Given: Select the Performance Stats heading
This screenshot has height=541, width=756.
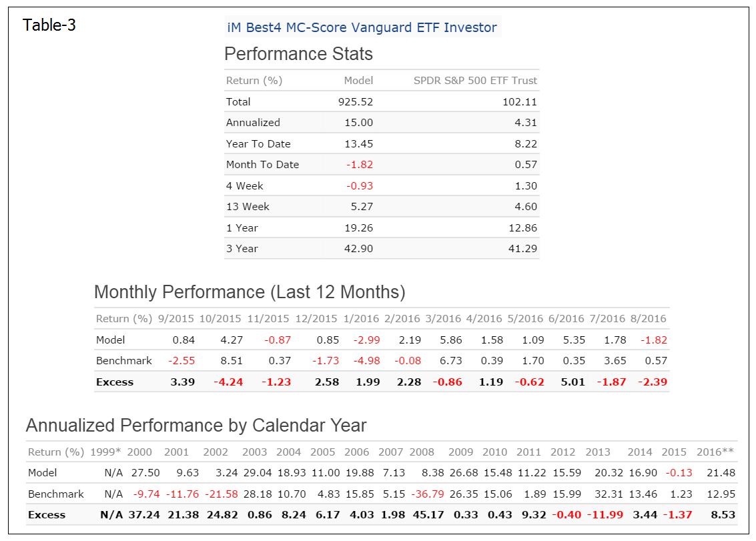Looking at the screenshot, I should tap(298, 54).
